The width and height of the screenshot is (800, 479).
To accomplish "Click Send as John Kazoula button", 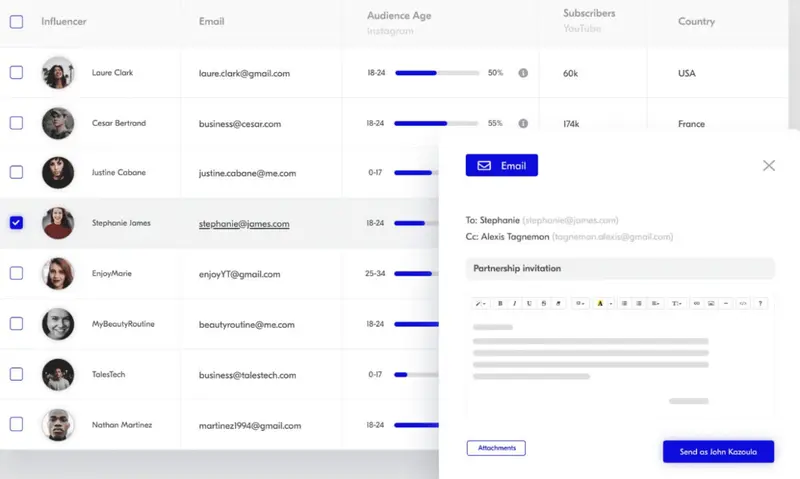I will pyautogui.click(x=718, y=452).
